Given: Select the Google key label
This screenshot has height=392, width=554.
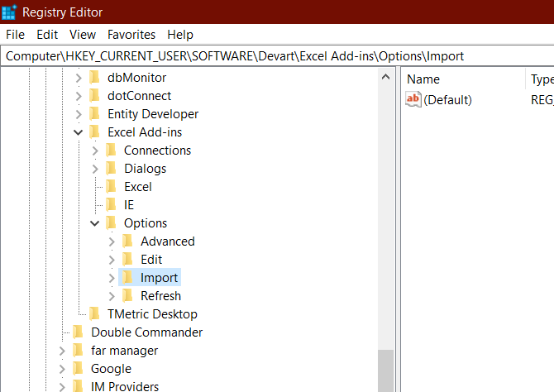Looking at the screenshot, I should 111,369.
